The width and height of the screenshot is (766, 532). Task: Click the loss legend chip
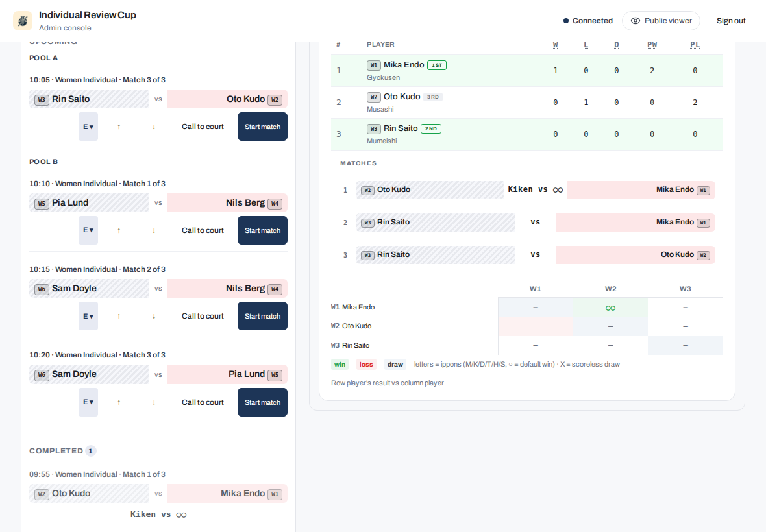(366, 364)
